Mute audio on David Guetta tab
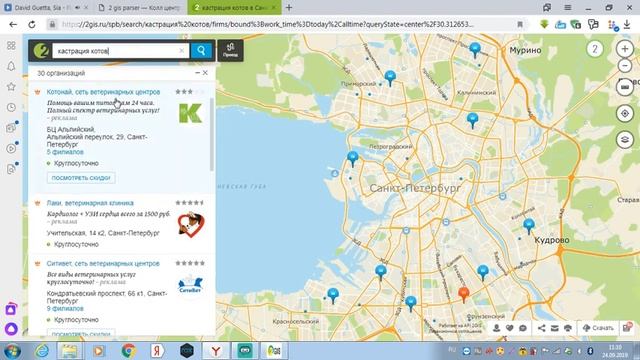 pyautogui.click(x=78, y=8)
